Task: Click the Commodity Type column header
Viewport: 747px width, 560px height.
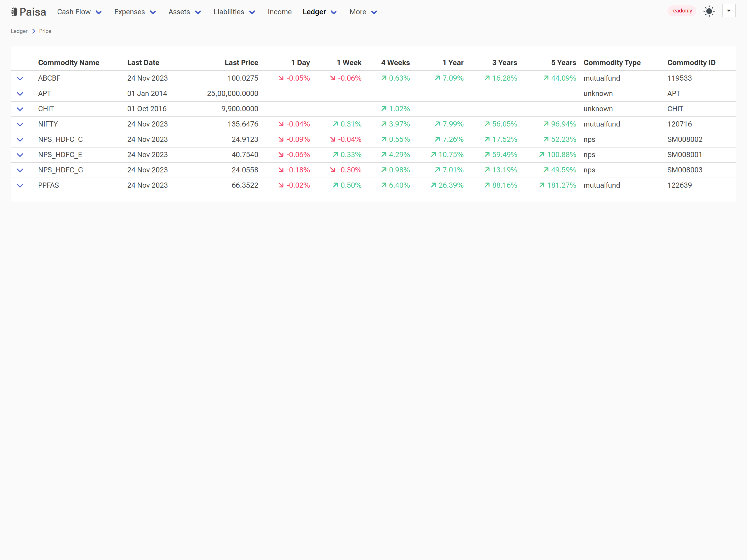Action: pyautogui.click(x=612, y=62)
